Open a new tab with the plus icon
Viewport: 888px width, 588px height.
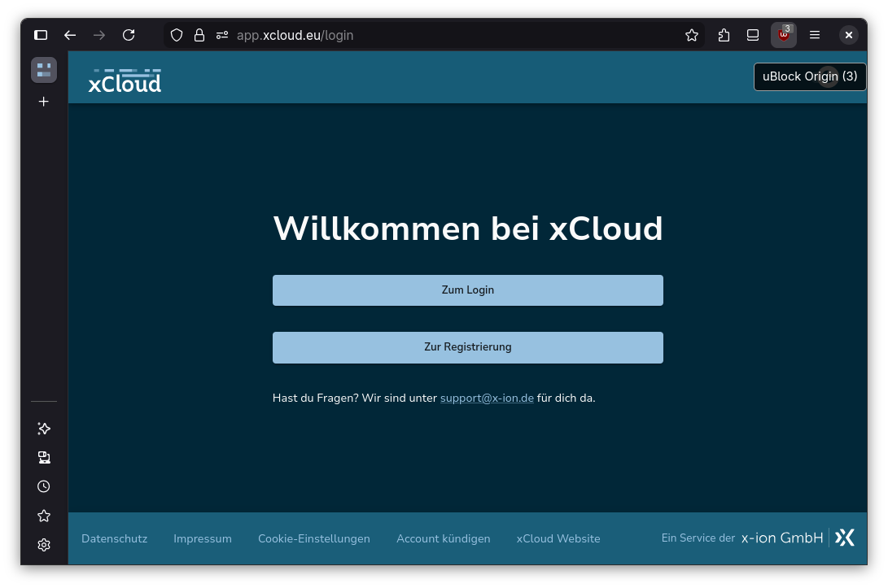click(x=43, y=102)
